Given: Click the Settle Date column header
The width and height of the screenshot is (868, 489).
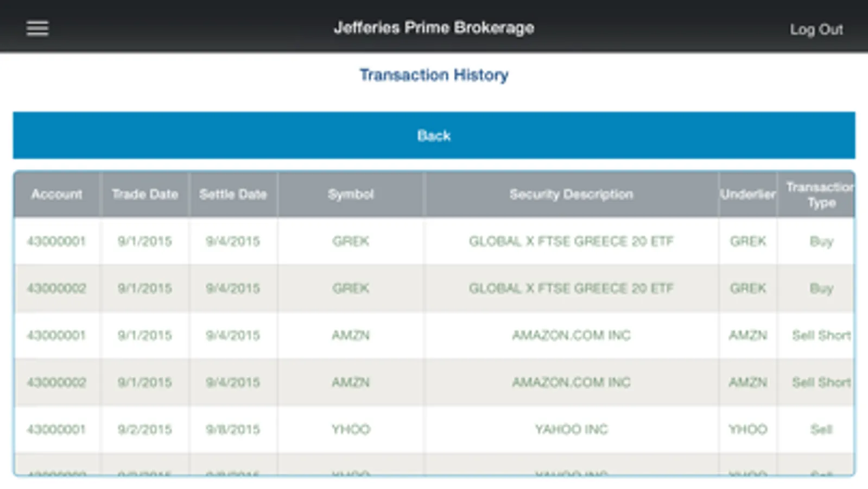Looking at the screenshot, I should pos(233,195).
